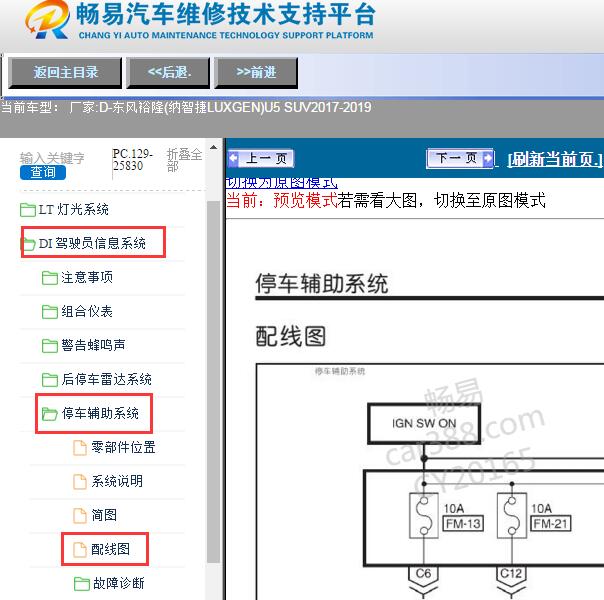This screenshot has height=600, width=604.
Task: Open the 系统说明 document
Action: [x=117, y=481]
